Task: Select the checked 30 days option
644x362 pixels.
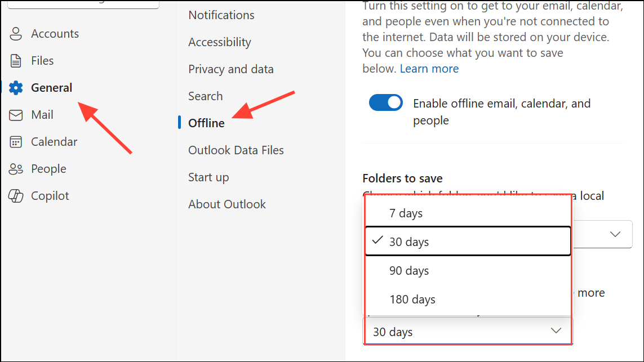Action: coord(468,242)
